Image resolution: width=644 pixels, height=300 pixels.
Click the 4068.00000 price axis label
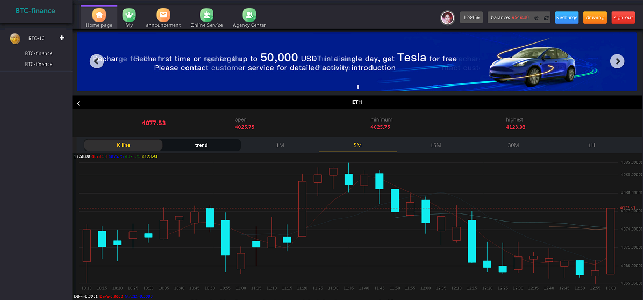(632, 266)
